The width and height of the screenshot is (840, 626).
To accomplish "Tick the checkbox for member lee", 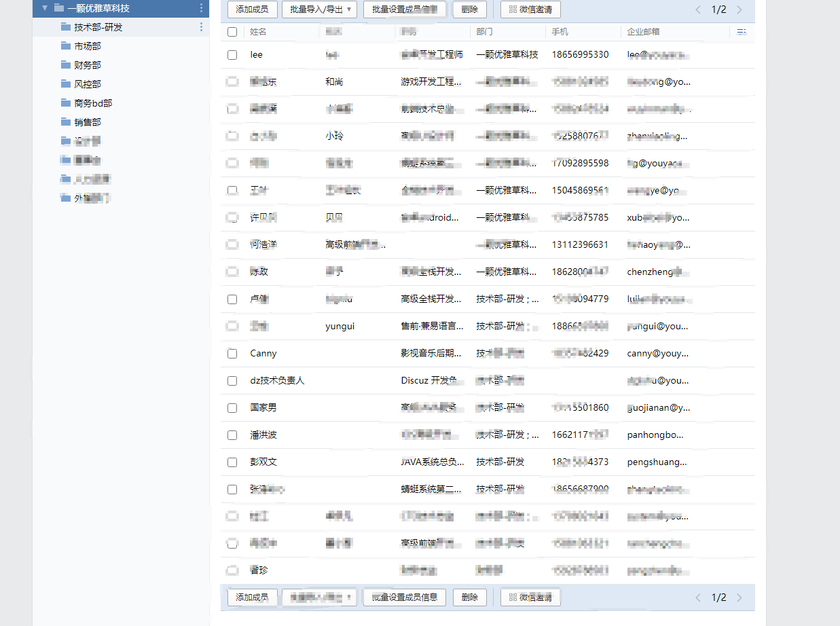I will coord(232,54).
